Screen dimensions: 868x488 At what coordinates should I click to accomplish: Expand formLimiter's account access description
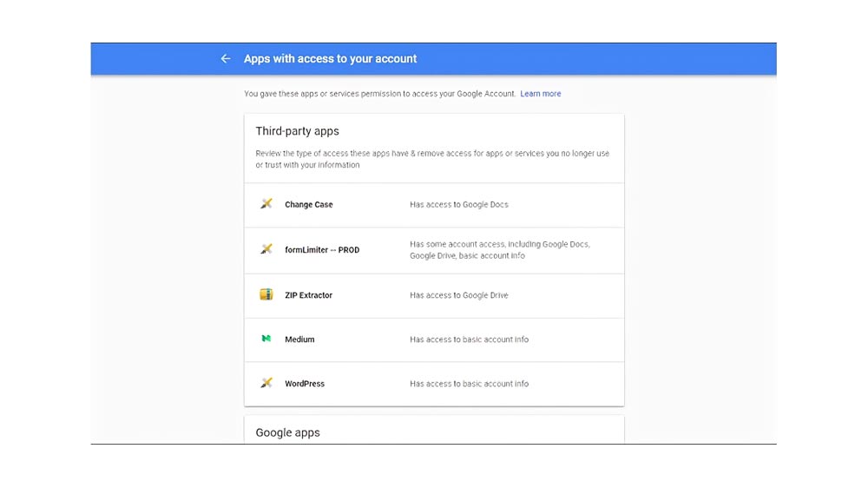pos(499,250)
